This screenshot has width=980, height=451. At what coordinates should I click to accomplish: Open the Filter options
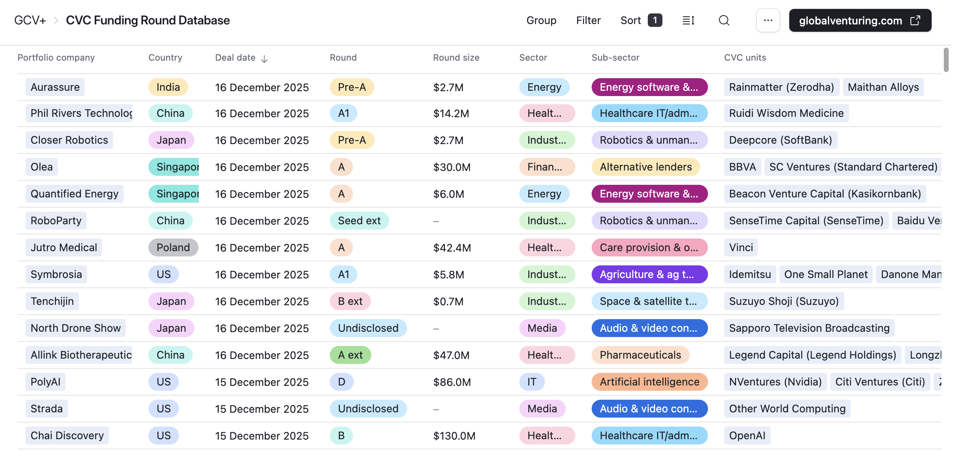588,20
